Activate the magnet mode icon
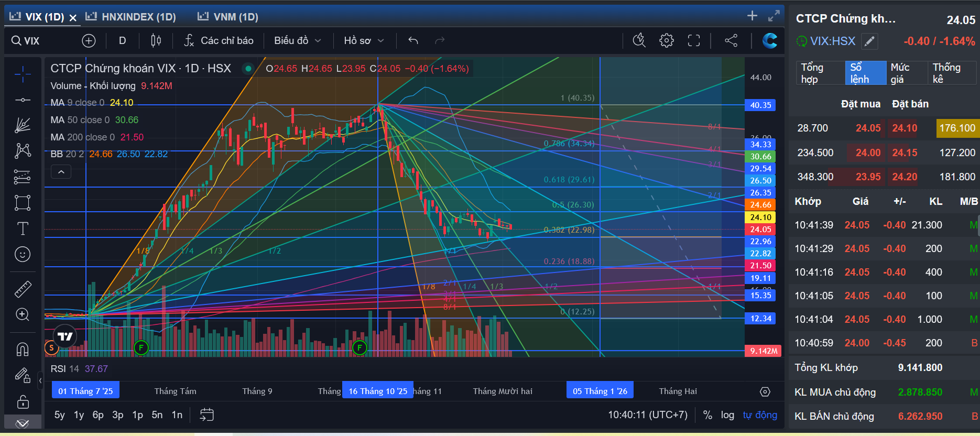The width and height of the screenshot is (980, 436). point(23,349)
